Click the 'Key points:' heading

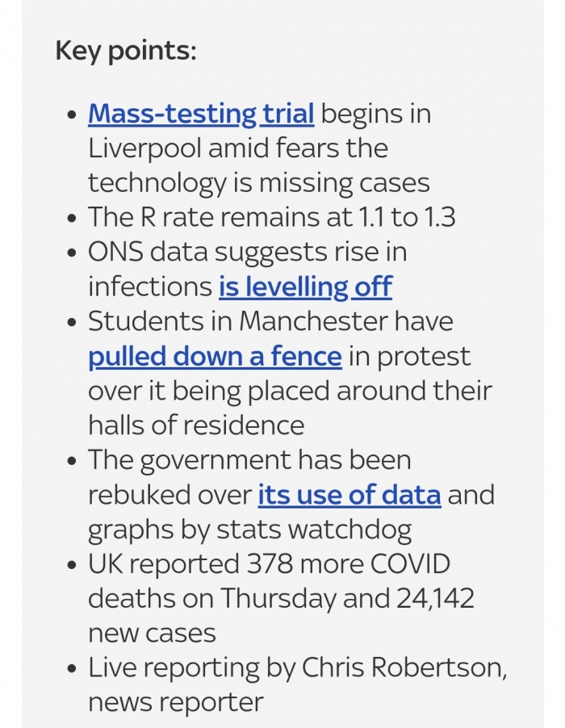(126, 51)
